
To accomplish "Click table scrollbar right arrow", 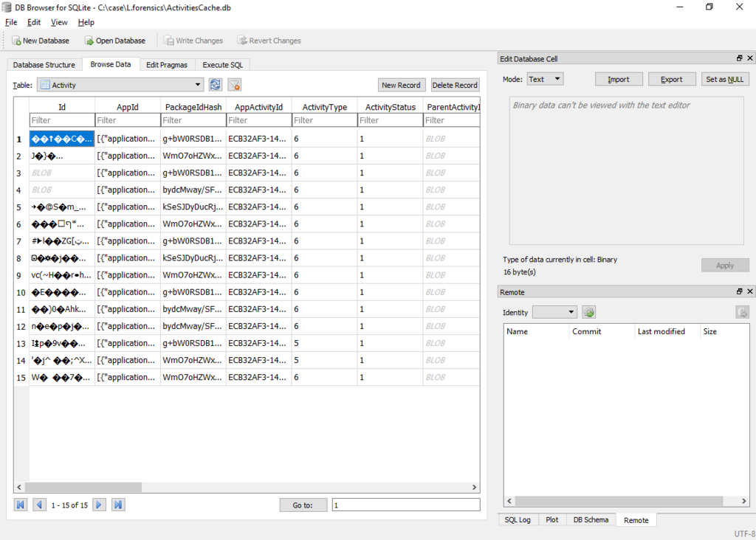I will 474,487.
